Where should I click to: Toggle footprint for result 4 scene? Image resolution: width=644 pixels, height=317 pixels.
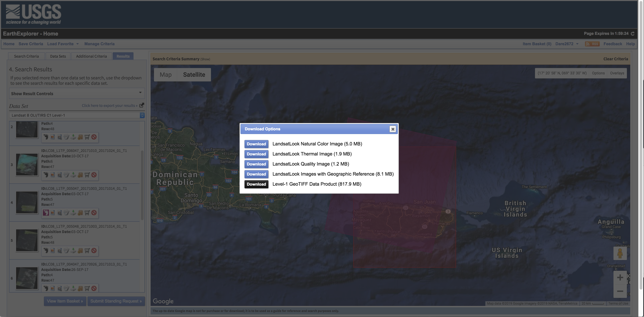tap(46, 213)
